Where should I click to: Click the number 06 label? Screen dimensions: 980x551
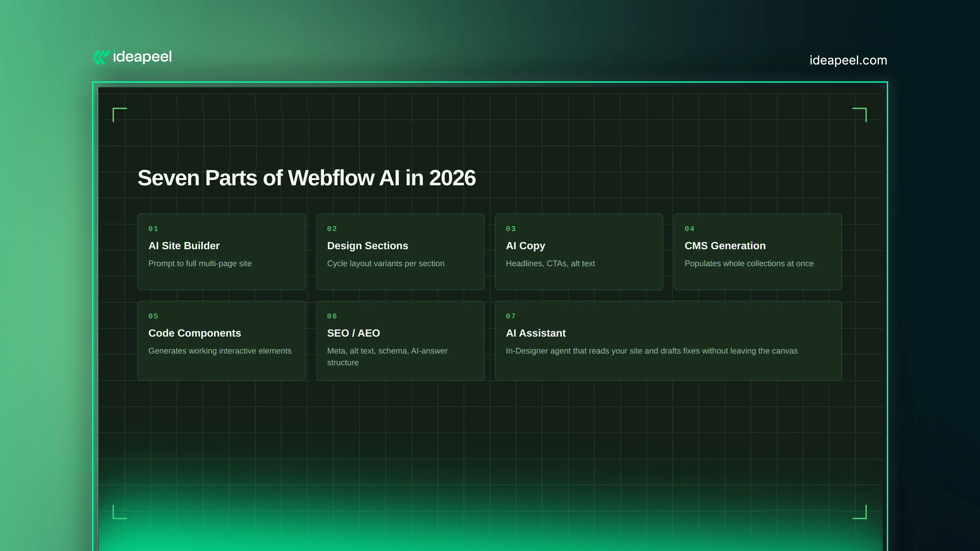coord(332,316)
